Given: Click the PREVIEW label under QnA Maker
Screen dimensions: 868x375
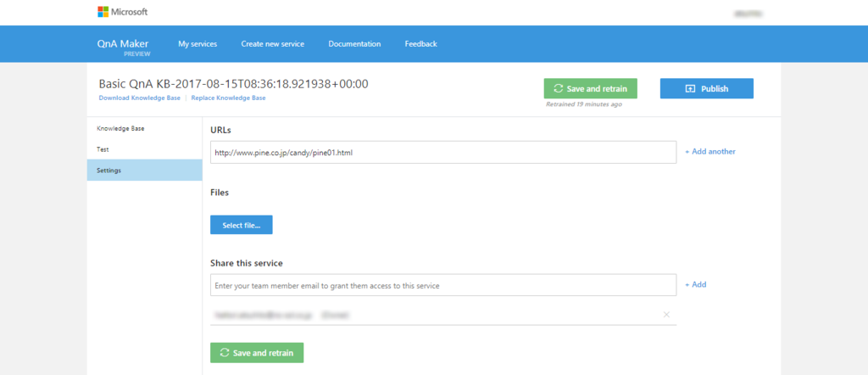Looking at the screenshot, I should tap(136, 53).
